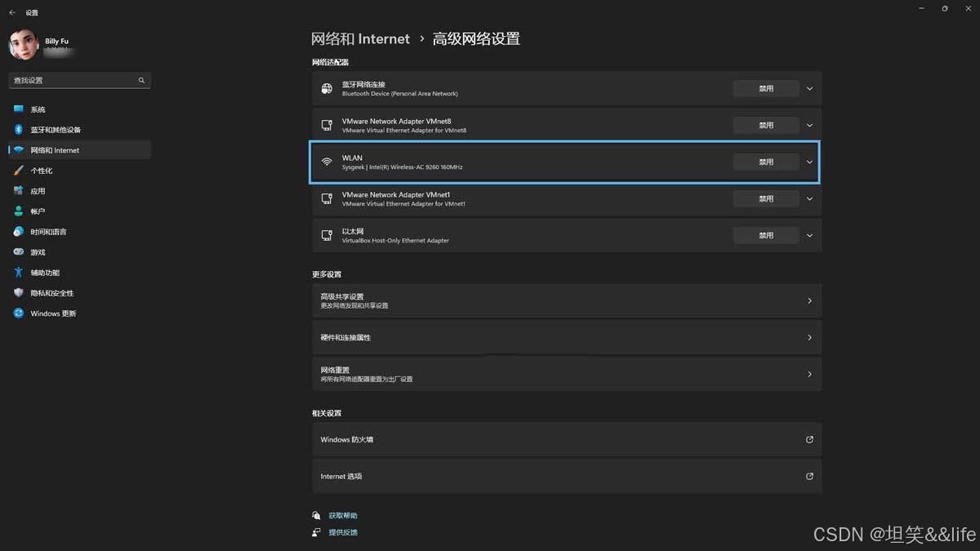The width and height of the screenshot is (980, 551).
Task: Disable the WLAN adapter
Action: pos(765,162)
